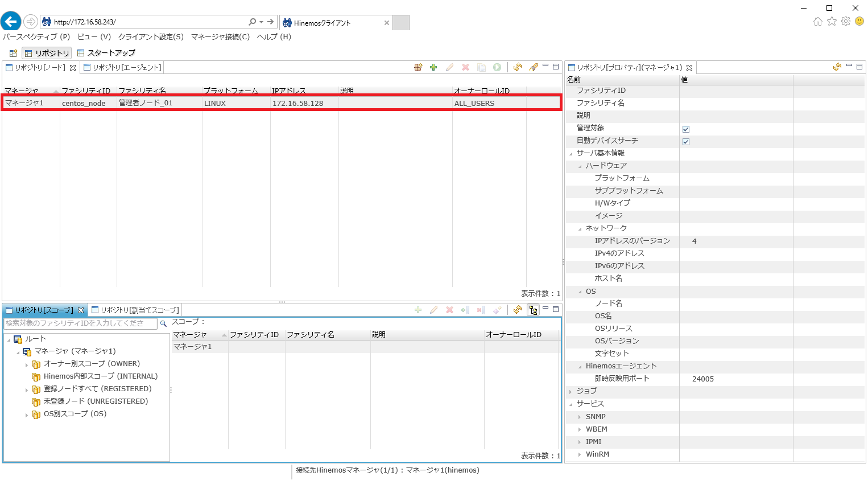The height and width of the screenshot is (480, 868).
Task: Refresh the property view
Action: coord(837,67)
